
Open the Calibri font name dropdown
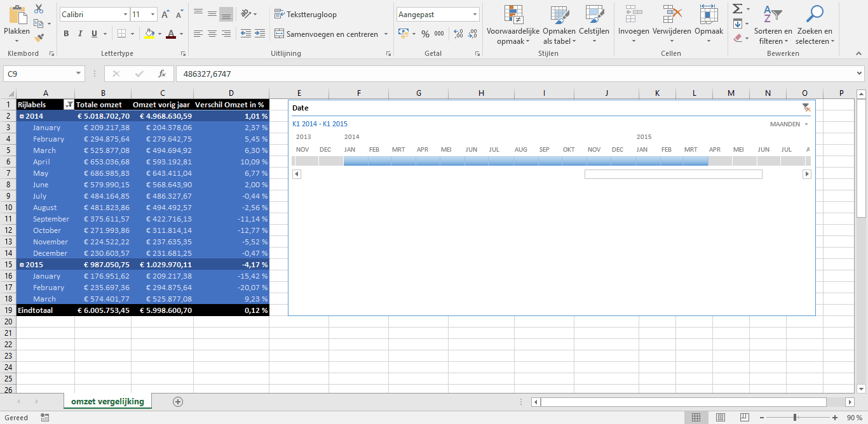pos(125,14)
